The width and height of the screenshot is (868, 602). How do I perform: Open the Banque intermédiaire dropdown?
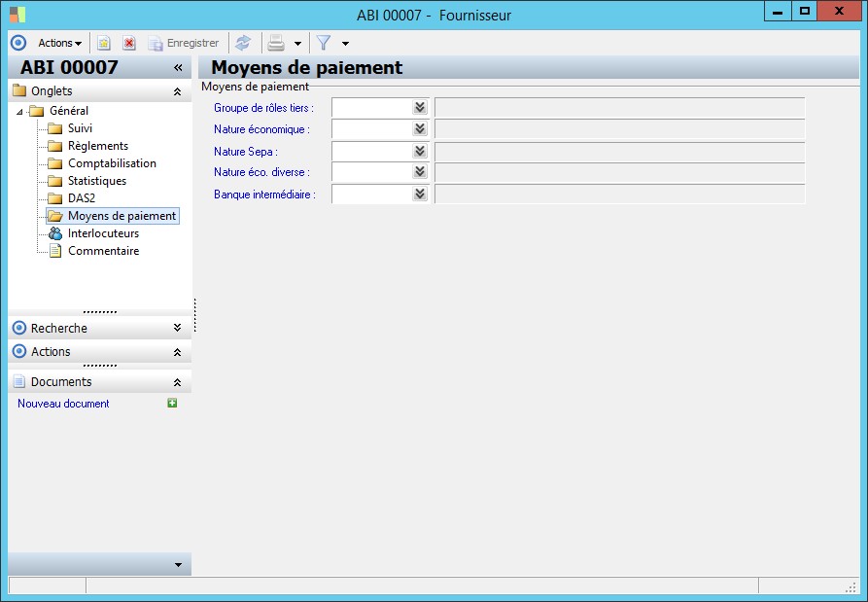pyautogui.click(x=420, y=194)
